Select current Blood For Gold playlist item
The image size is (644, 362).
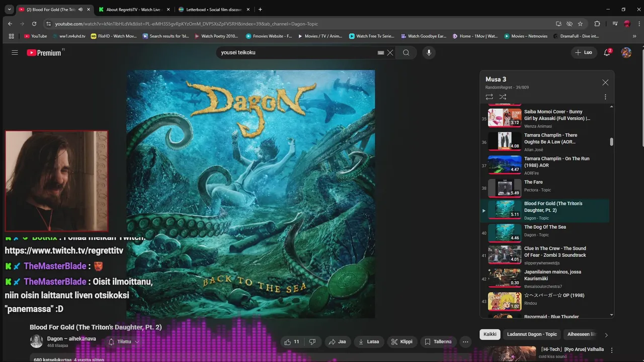[546, 211]
